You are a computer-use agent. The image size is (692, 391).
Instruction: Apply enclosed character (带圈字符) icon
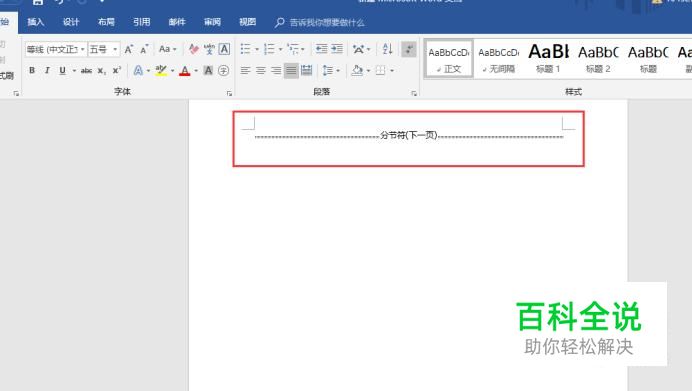224,71
